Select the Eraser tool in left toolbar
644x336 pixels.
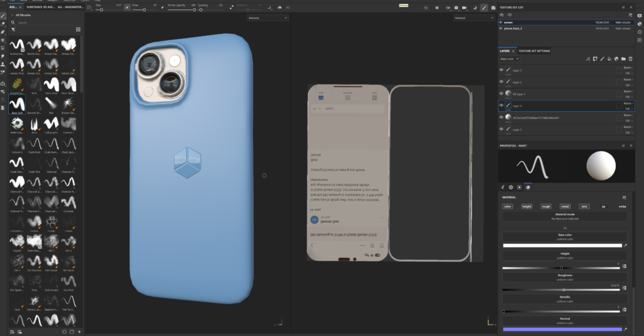tap(3, 24)
